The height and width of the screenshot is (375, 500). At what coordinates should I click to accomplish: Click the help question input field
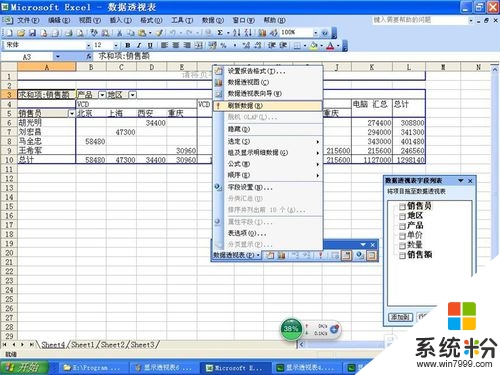420,20
